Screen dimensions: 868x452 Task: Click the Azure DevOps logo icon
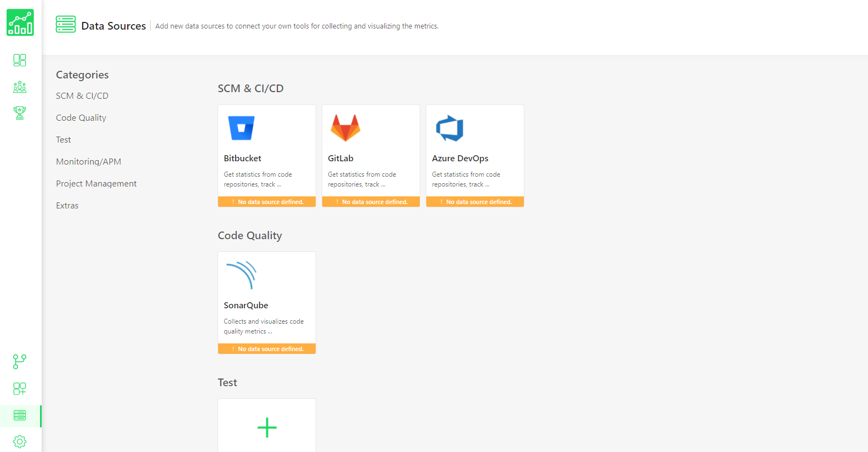(450, 128)
